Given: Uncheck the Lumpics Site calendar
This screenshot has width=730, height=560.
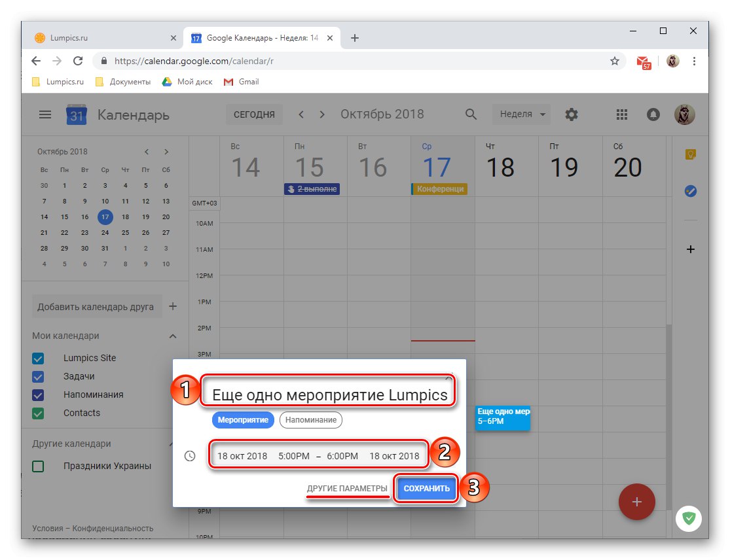Looking at the screenshot, I should tap(37, 358).
